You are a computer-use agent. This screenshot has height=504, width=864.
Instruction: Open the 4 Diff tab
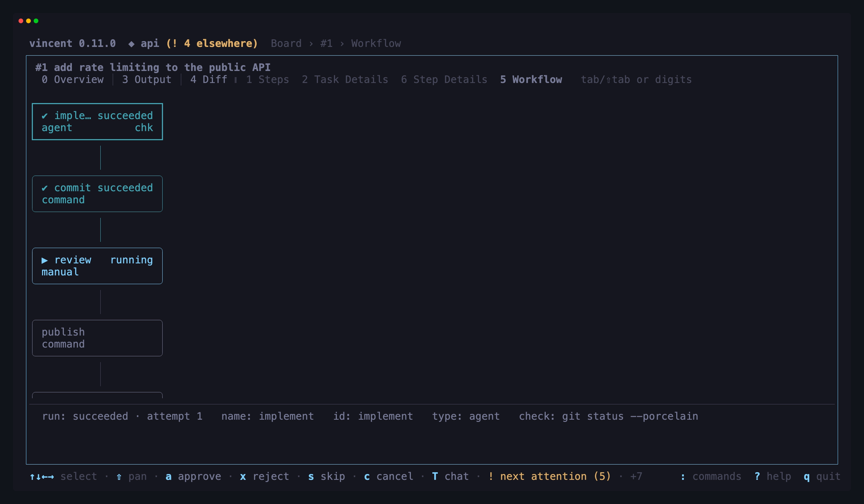pos(208,80)
